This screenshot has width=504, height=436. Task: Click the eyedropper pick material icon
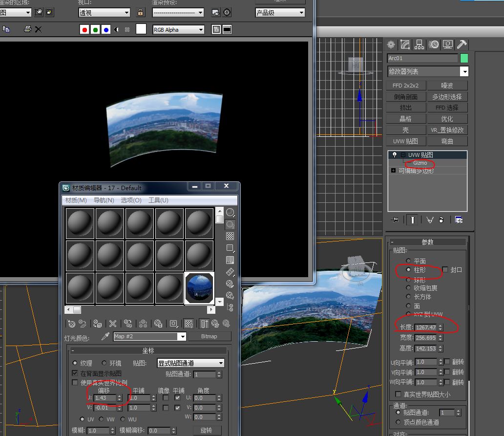tap(105, 336)
